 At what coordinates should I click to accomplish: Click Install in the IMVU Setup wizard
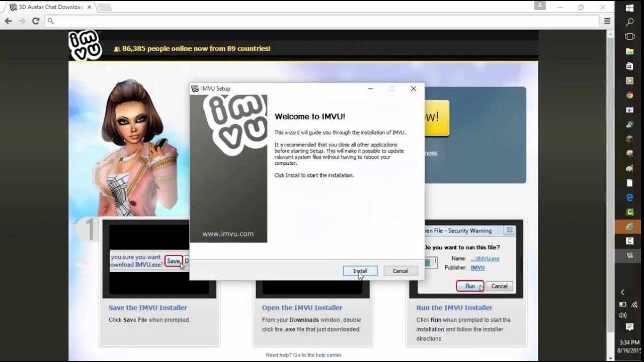(360, 271)
